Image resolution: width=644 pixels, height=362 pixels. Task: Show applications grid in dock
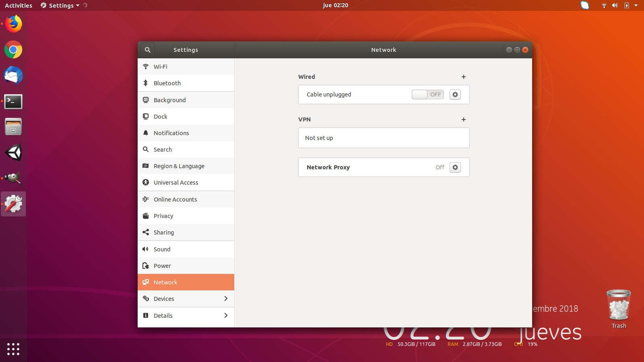13,349
